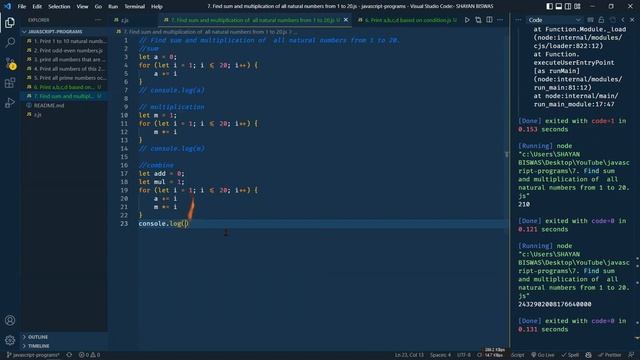
Task: Click the breadcrumb file path above editor
Action: click(x=207, y=31)
